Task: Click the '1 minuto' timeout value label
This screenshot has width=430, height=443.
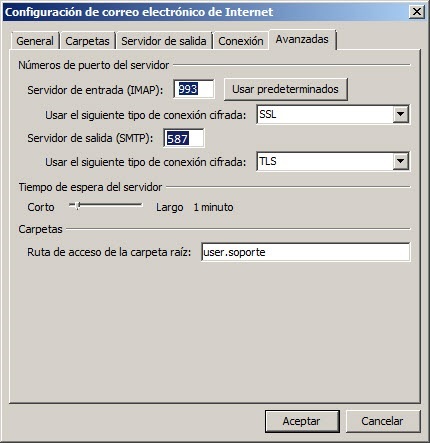Action: coord(213,207)
